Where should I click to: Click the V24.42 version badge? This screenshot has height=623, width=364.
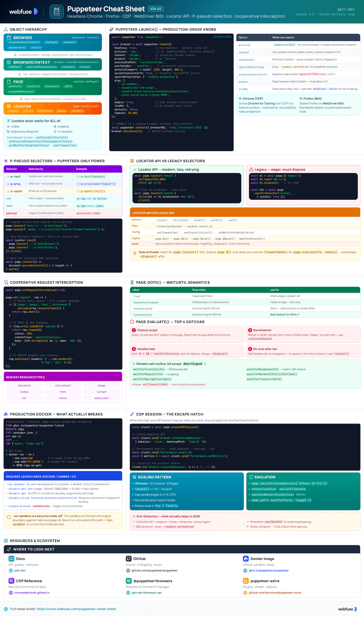(x=156, y=9)
